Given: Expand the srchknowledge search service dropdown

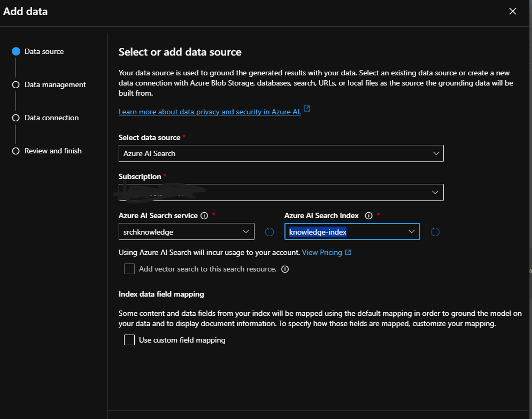Looking at the screenshot, I should tap(186, 231).
